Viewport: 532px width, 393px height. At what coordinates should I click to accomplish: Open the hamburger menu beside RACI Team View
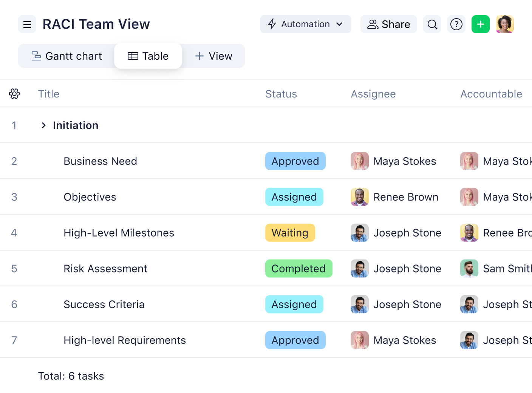pos(27,24)
